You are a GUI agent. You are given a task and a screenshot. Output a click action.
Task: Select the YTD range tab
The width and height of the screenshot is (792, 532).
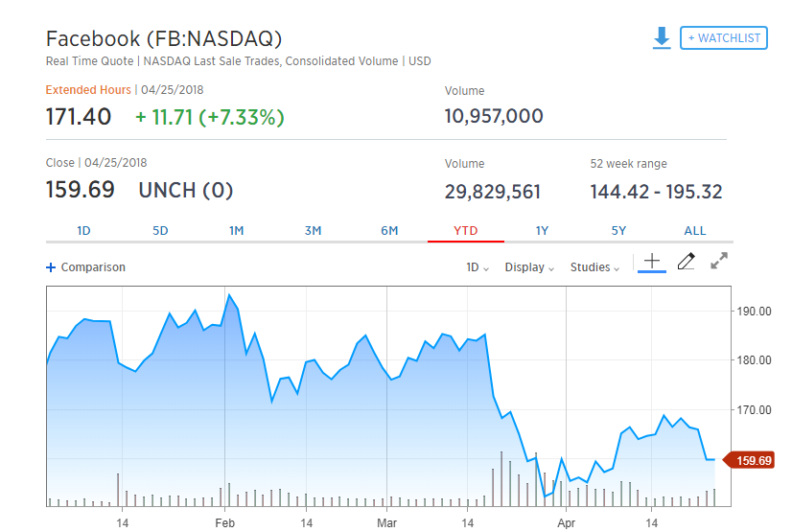(465, 231)
